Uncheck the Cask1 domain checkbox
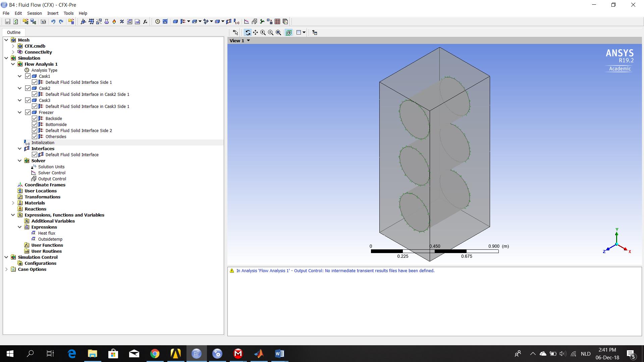The image size is (644, 362). pyautogui.click(x=28, y=76)
